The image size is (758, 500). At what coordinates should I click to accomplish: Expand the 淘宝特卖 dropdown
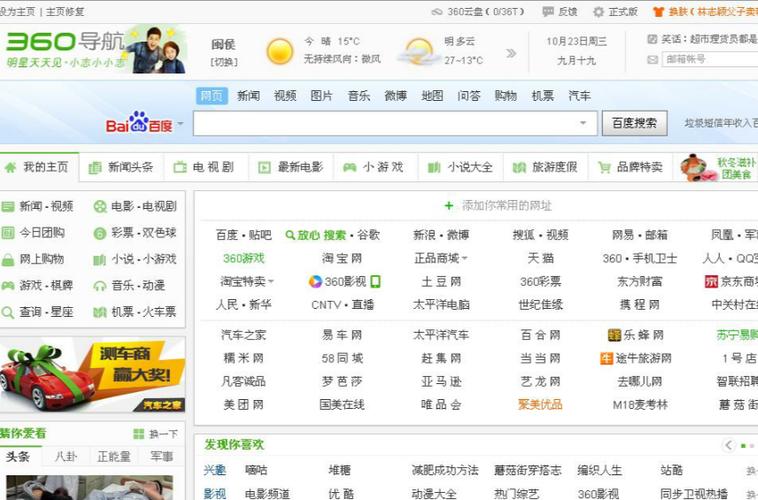click(x=271, y=281)
